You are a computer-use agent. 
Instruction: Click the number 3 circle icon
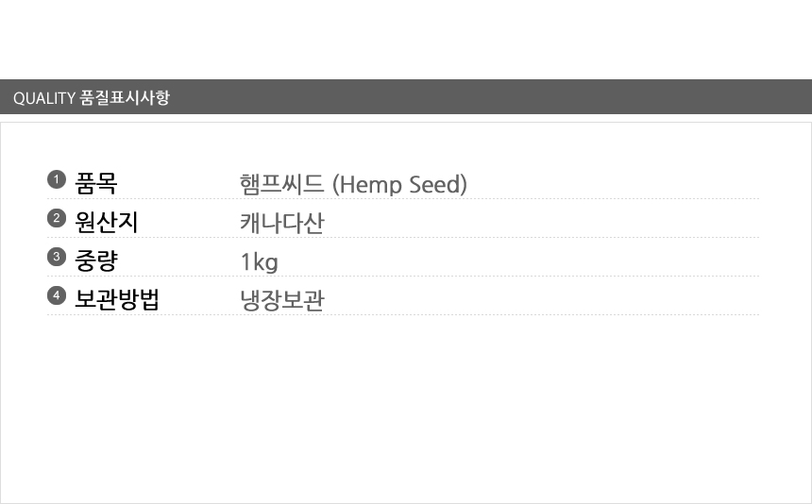[56, 258]
